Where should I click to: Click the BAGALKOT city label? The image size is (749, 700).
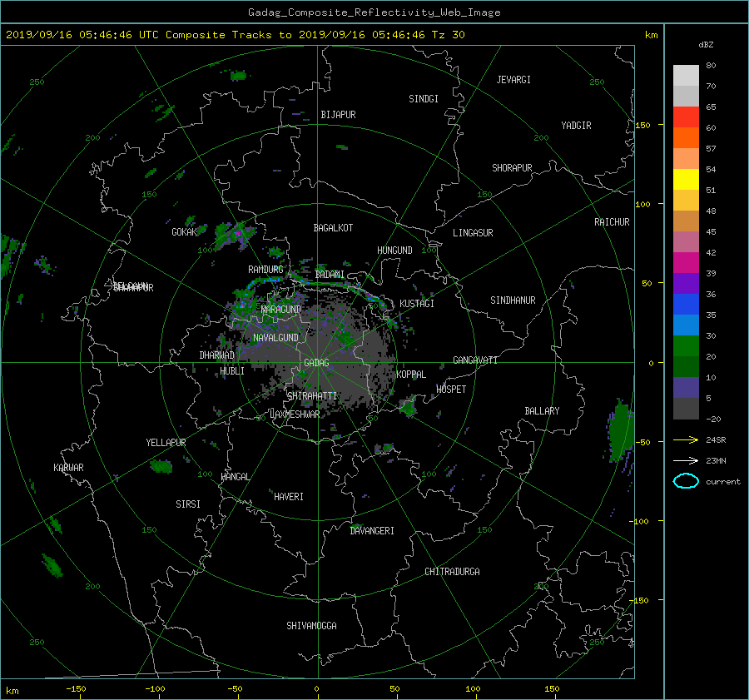333,228
